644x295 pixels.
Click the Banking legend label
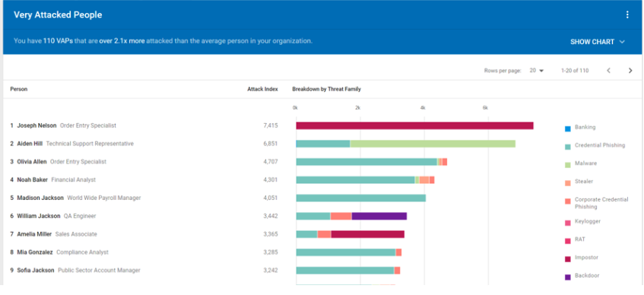pos(585,128)
